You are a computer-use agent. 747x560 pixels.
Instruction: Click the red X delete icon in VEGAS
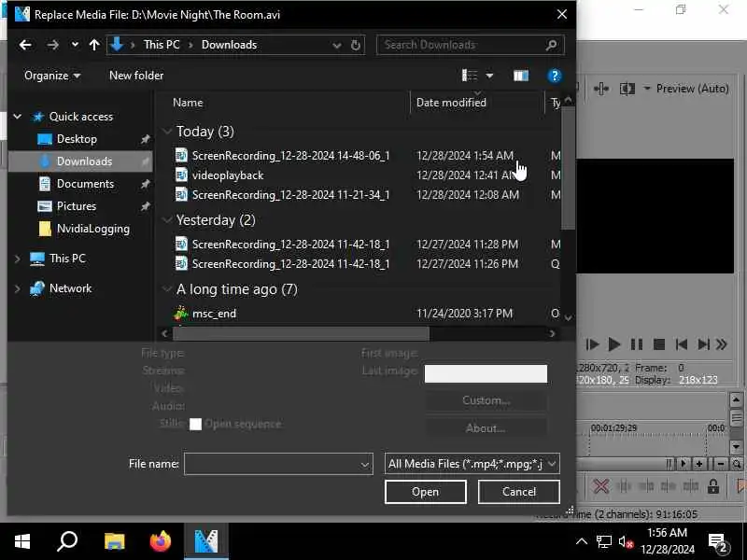tap(600, 486)
